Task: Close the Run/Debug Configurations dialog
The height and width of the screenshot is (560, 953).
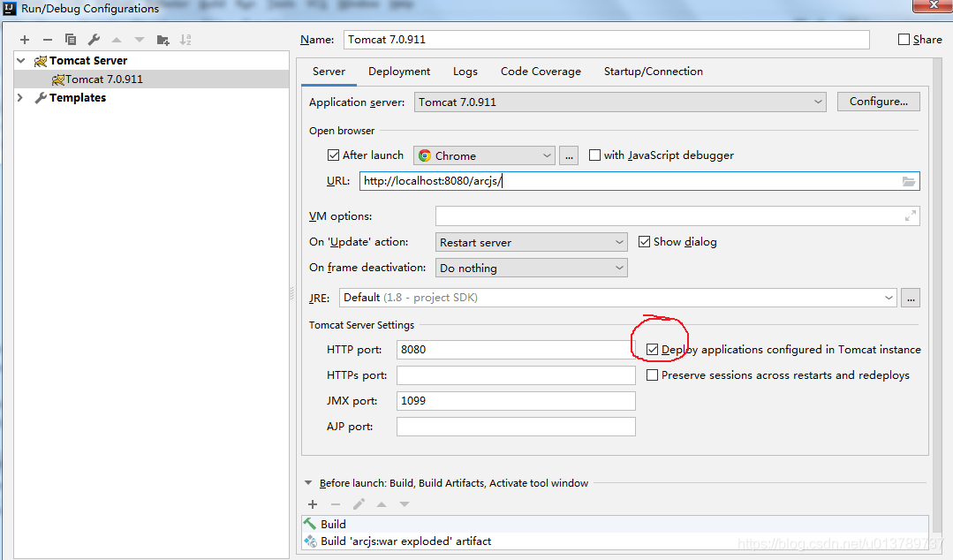Action: tap(934, 5)
